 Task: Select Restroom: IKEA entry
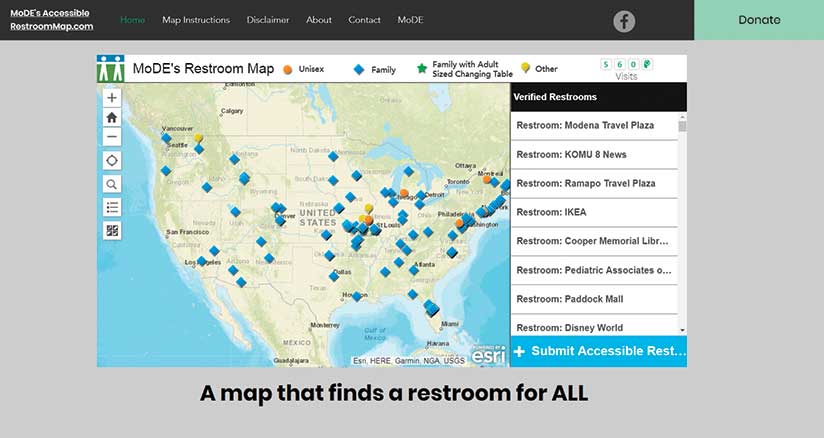(594, 212)
